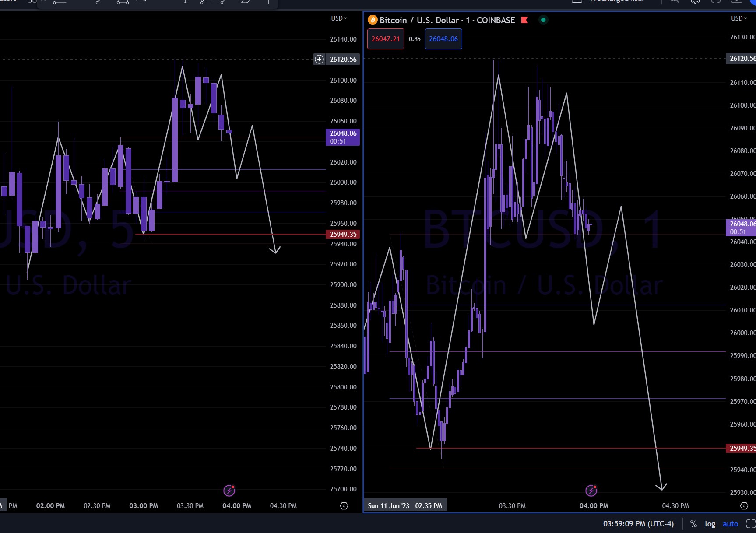Click the red sell price 26047.21 button
This screenshot has height=533, width=756.
coord(386,39)
